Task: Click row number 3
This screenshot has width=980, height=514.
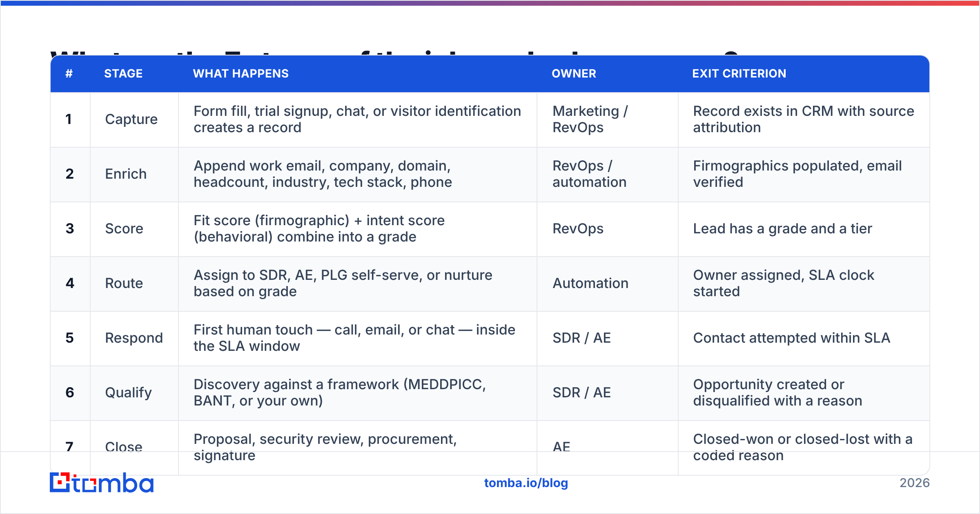Action: coord(70,229)
